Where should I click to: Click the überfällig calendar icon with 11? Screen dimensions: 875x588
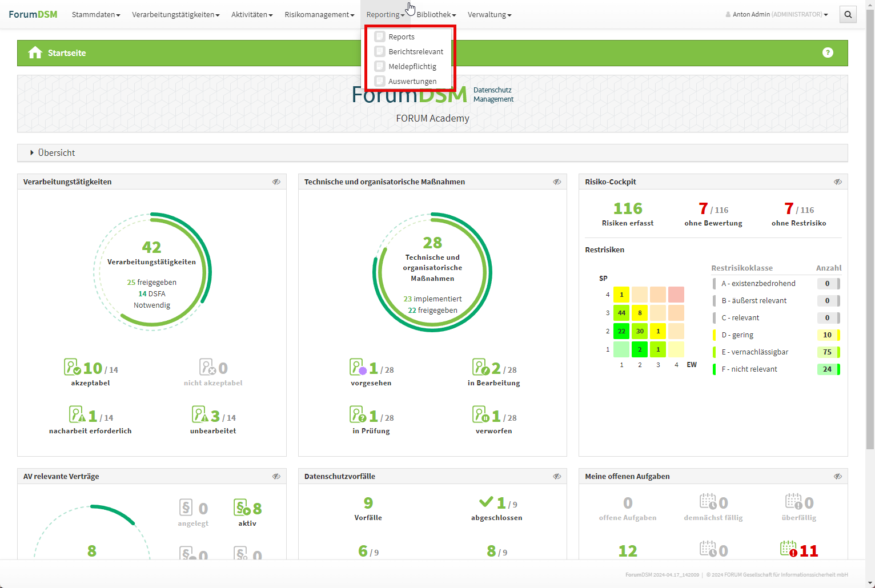coord(789,549)
